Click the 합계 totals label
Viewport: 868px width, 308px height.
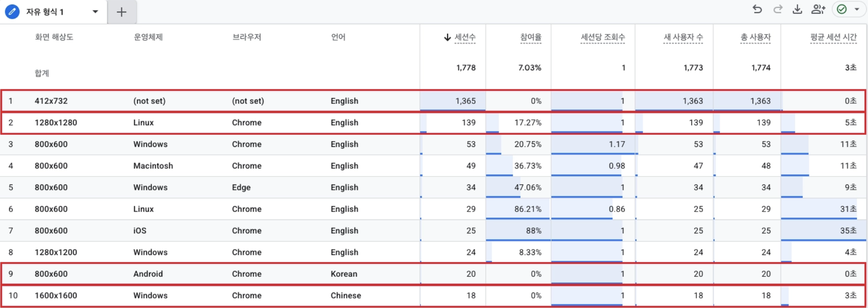click(x=42, y=73)
